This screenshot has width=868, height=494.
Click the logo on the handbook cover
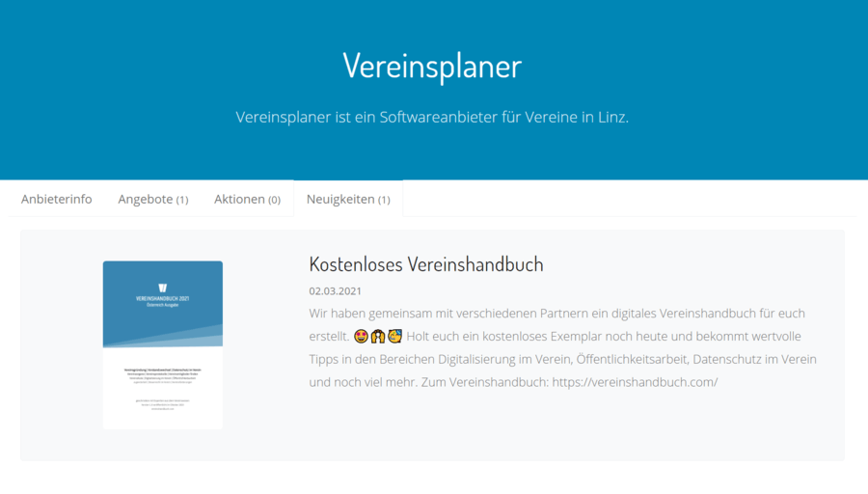(162, 286)
